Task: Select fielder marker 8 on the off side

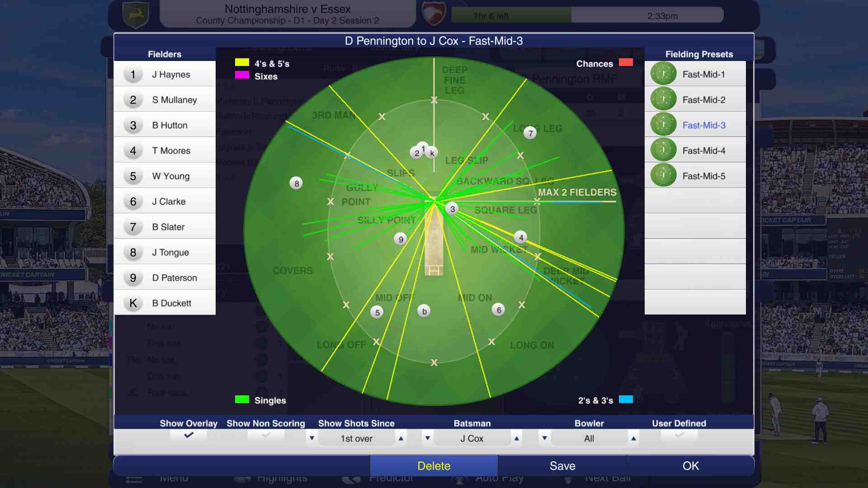Action: click(x=296, y=183)
